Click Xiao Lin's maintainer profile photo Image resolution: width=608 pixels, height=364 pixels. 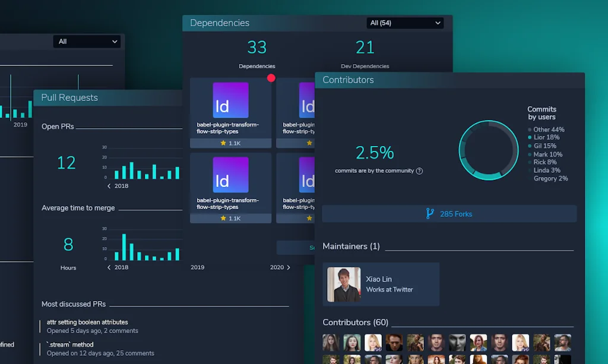[344, 284]
